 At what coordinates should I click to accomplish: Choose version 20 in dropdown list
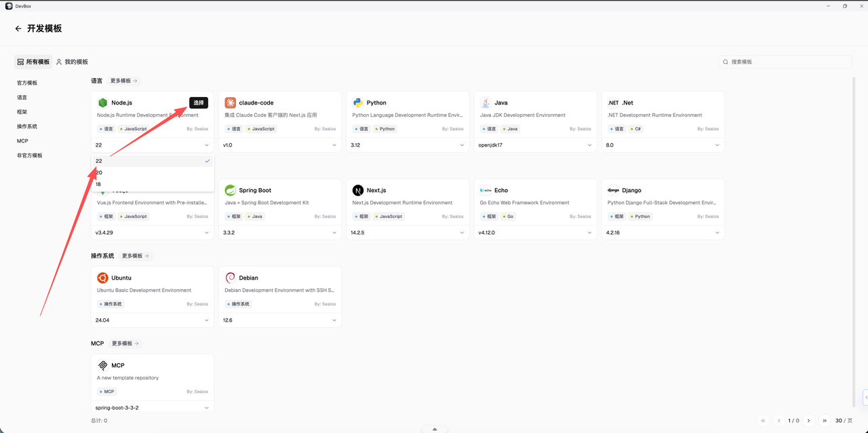(153, 172)
